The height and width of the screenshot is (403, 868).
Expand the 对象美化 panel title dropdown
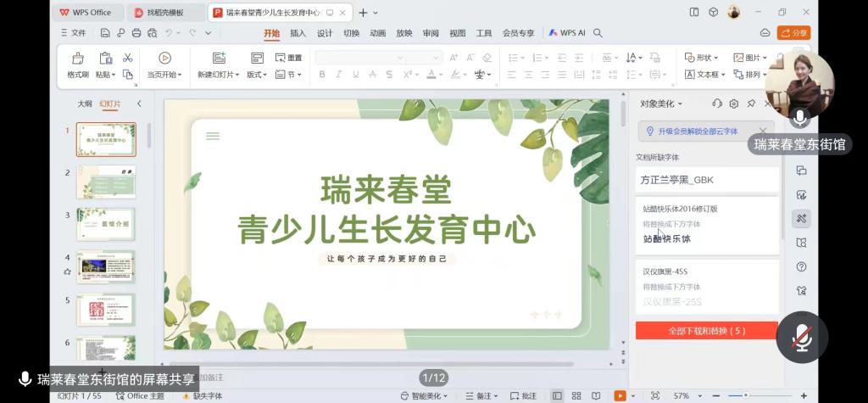(680, 104)
